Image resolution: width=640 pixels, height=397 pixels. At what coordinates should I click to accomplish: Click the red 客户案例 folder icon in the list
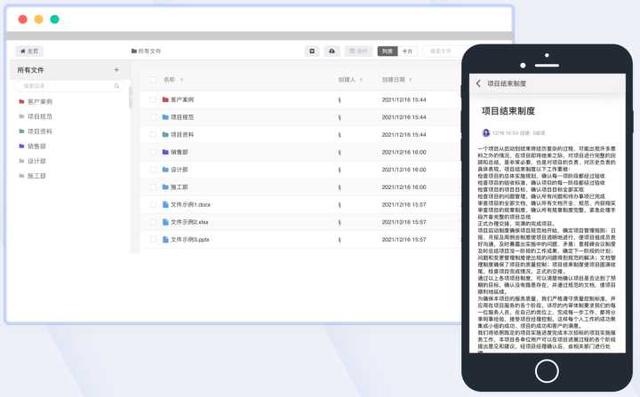pyautogui.click(x=165, y=100)
